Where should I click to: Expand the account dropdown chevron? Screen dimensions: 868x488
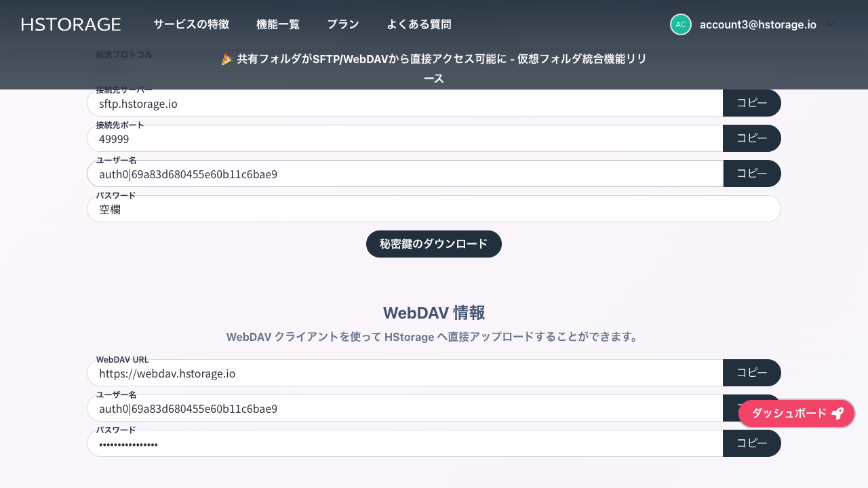[x=831, y=24]
